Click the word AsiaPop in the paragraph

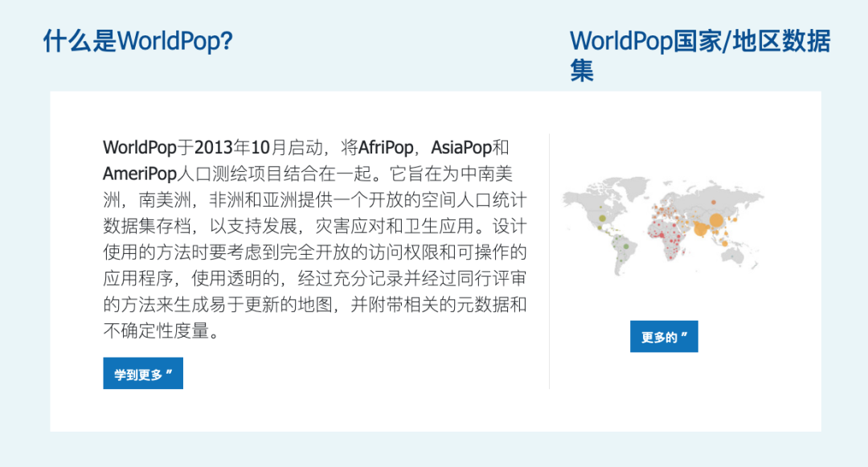pyautogui.click(x=461, y=148)
